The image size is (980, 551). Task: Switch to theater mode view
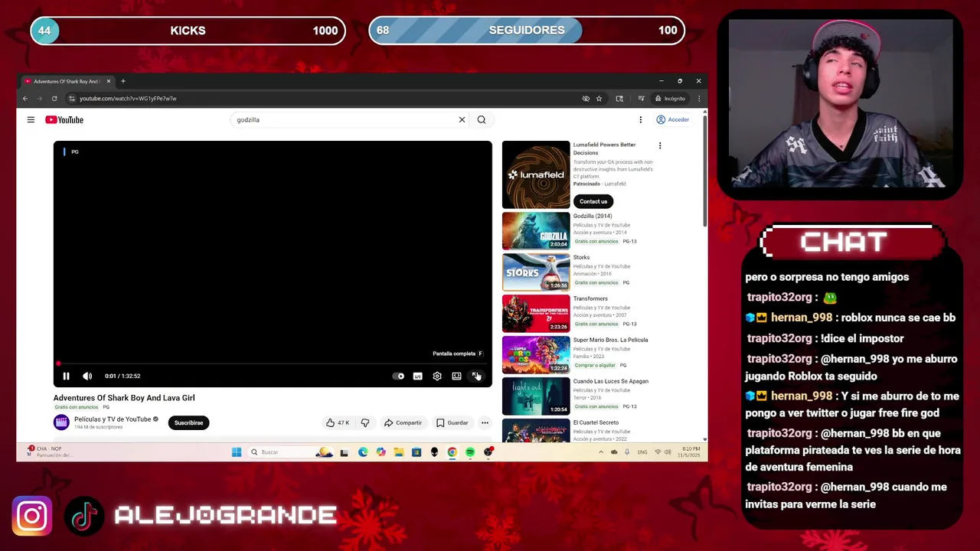456,376
